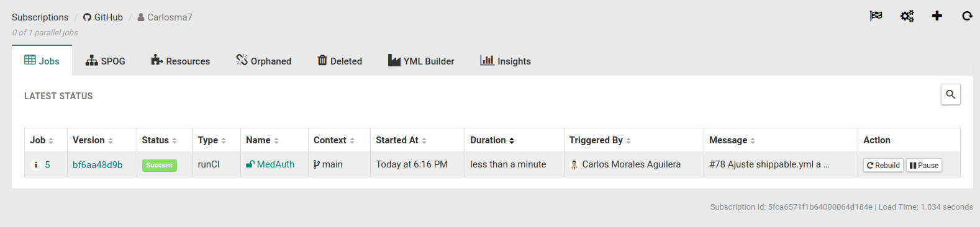The width and height of the screenshot is (980, 227).
Task: Click the green Success status badge
Action: pos(160,165)
